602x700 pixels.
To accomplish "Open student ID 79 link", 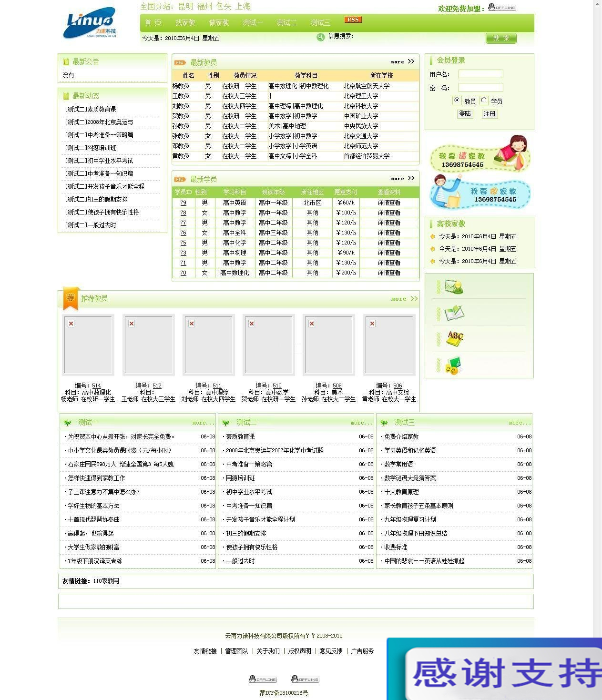I will click(183, 203).
